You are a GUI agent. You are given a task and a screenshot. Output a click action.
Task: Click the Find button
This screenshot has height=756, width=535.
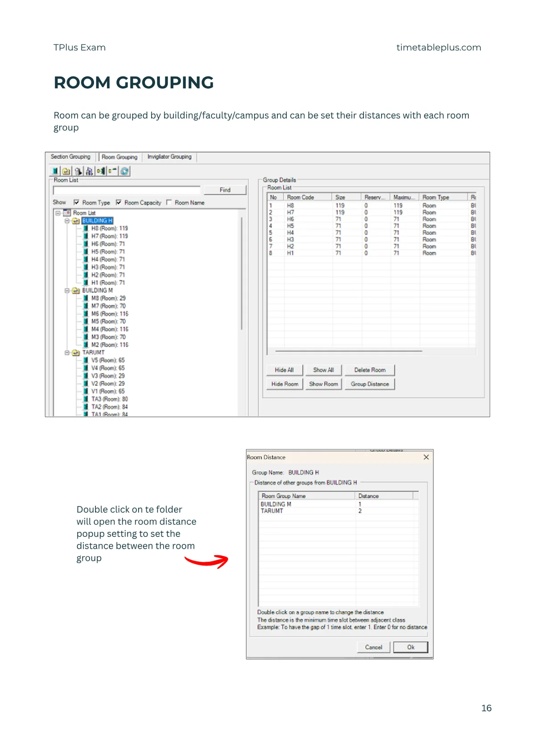click(225, 190)
